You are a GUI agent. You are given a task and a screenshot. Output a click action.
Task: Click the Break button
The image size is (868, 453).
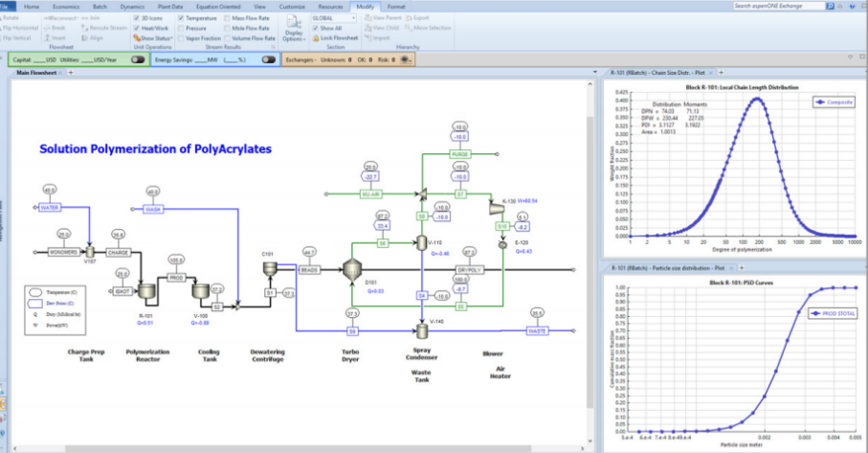[55, 28]
